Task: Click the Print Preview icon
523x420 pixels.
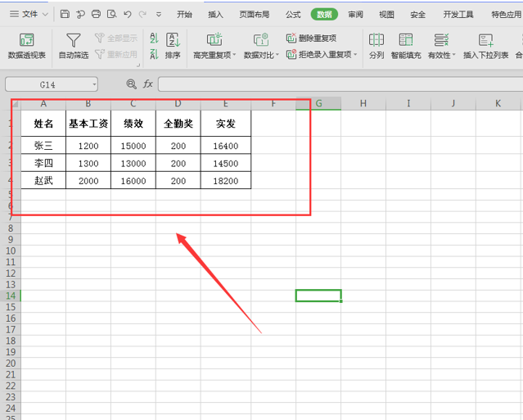Action: [x=112, y=14]
